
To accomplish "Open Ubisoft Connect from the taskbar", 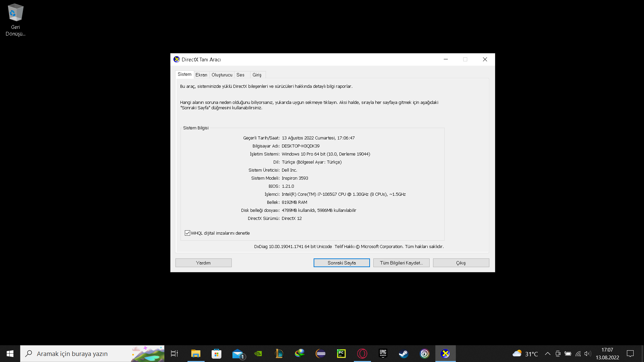I will 424,354.
